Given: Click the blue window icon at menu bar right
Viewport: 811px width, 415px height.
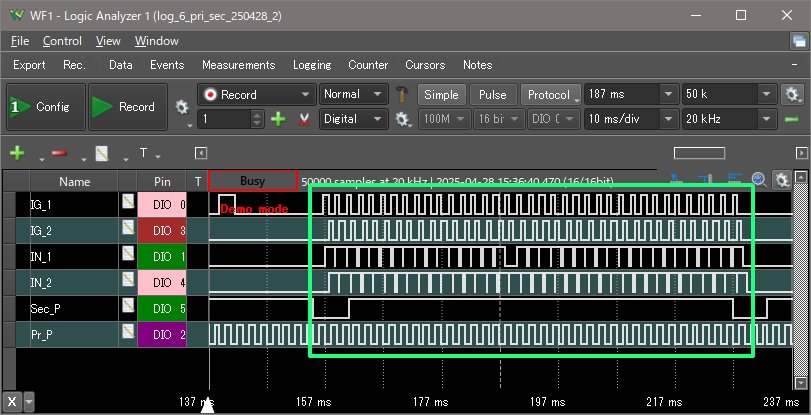Looking at the screenshot, I should (799, 41).
